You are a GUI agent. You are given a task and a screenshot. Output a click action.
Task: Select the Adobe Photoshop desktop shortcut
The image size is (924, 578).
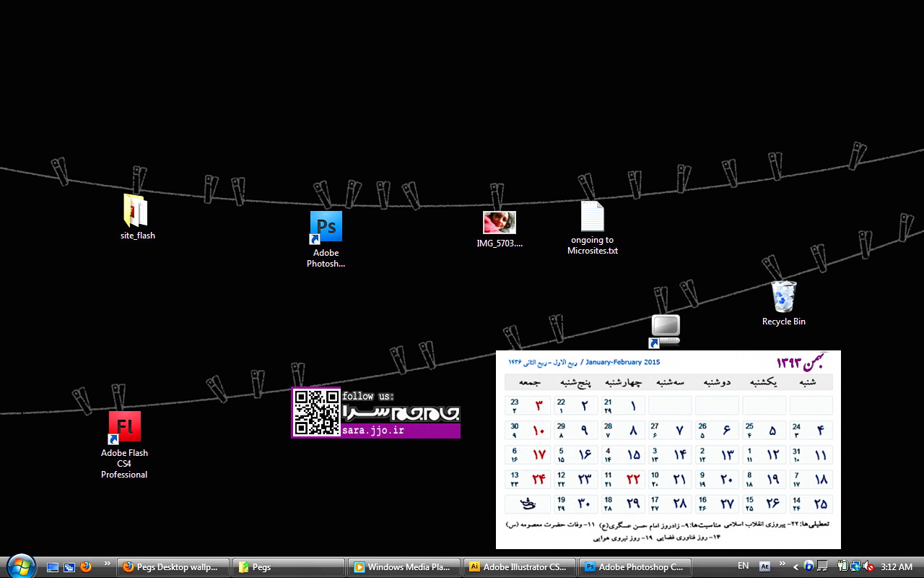tap(326, 227)
